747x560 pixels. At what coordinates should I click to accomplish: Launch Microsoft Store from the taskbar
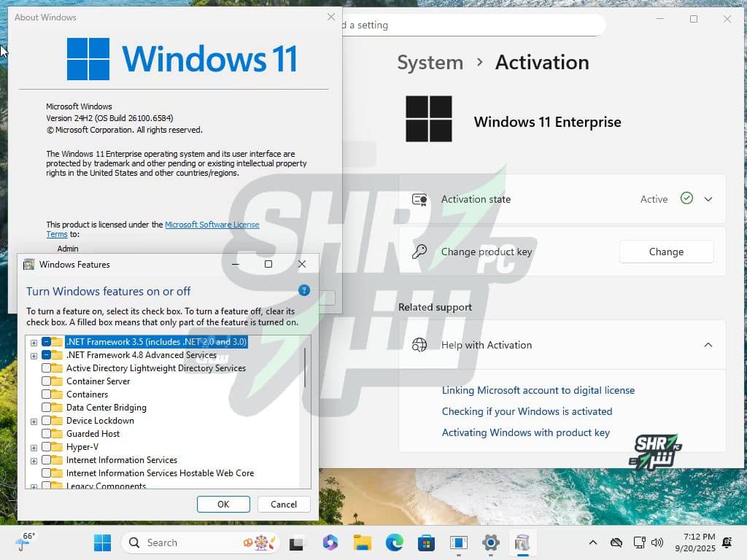click(426, 542)
